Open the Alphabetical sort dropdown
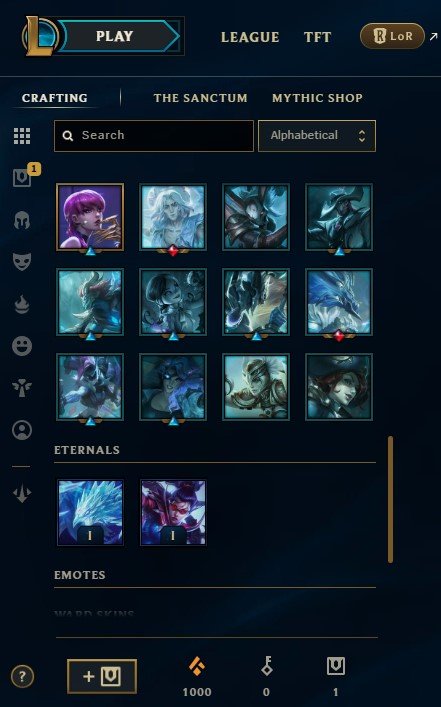This screenshot has width=441, height=707. (317, 136)
